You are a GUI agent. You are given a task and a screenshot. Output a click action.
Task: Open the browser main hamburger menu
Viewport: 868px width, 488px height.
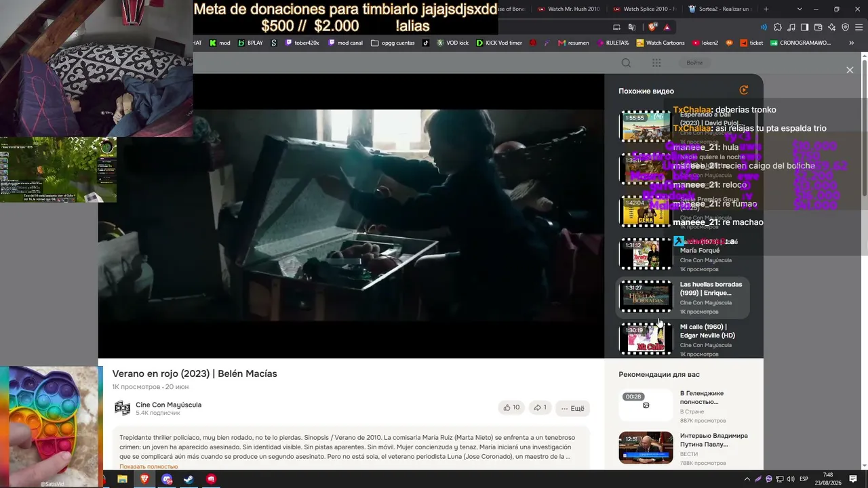click(x=859, y=27)
